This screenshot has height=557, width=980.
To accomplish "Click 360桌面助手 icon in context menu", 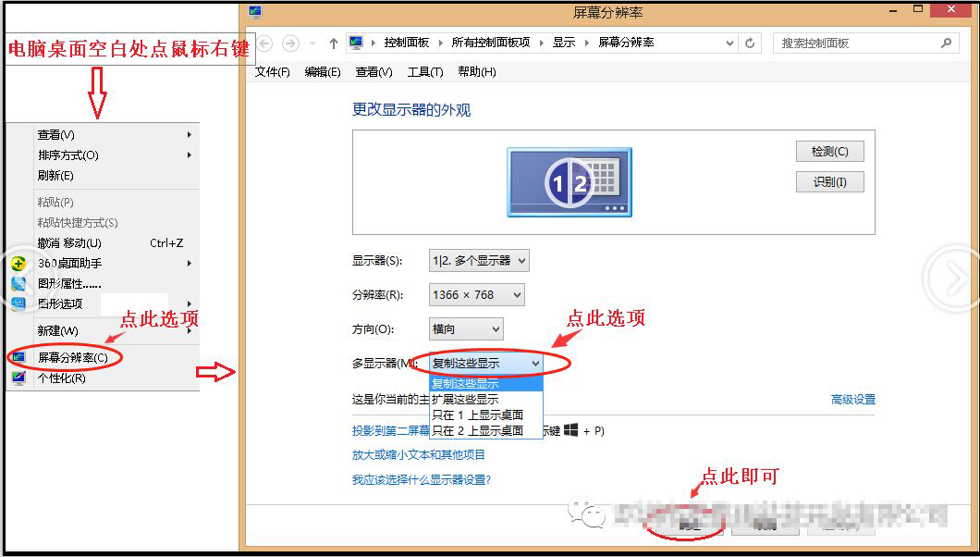I will 18,263.
